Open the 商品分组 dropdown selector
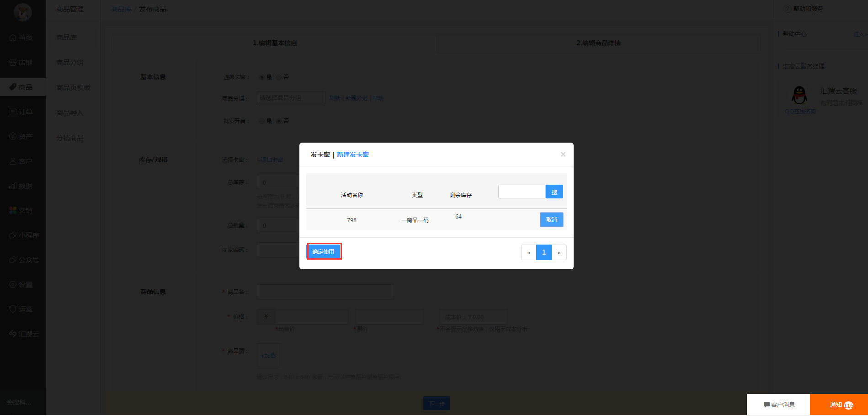Screen dimensions: 868x416 pyautogui.click(x=291, y=98)
